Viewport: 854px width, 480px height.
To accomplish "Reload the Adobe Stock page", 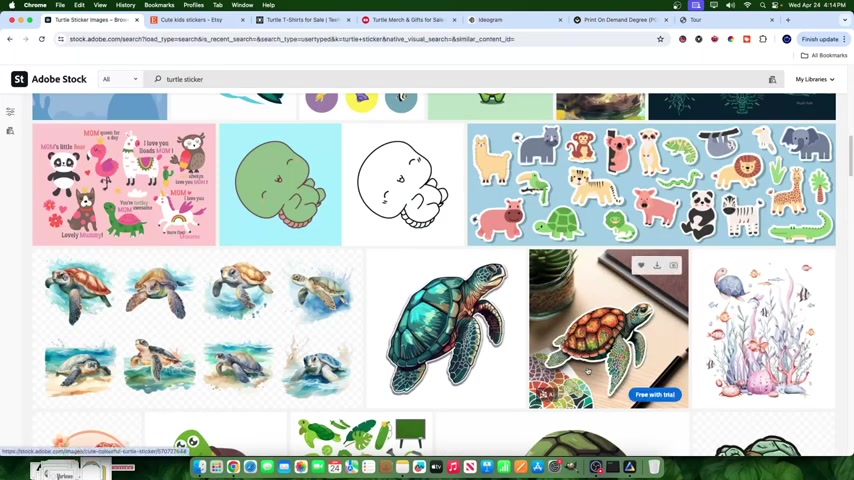I will (41, 39).
